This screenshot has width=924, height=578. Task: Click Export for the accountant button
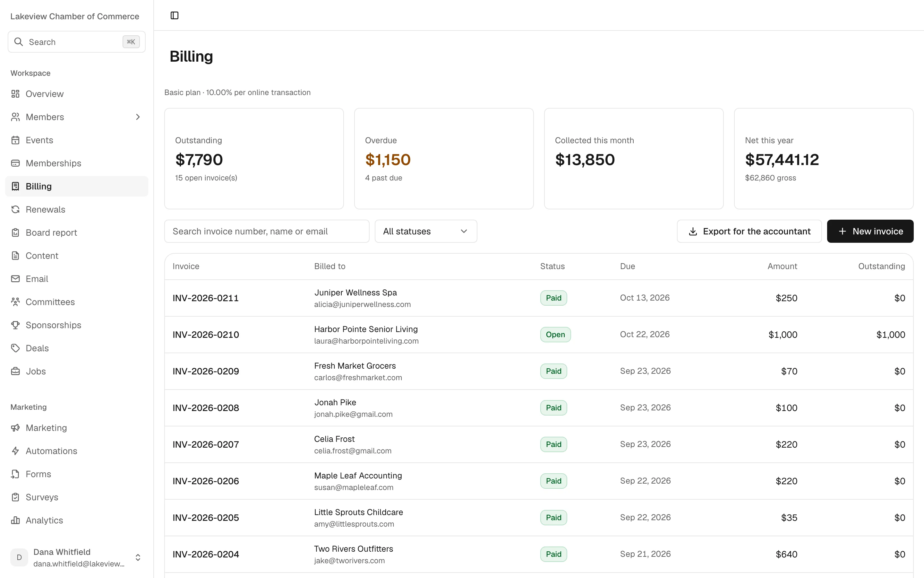[749, 231]
